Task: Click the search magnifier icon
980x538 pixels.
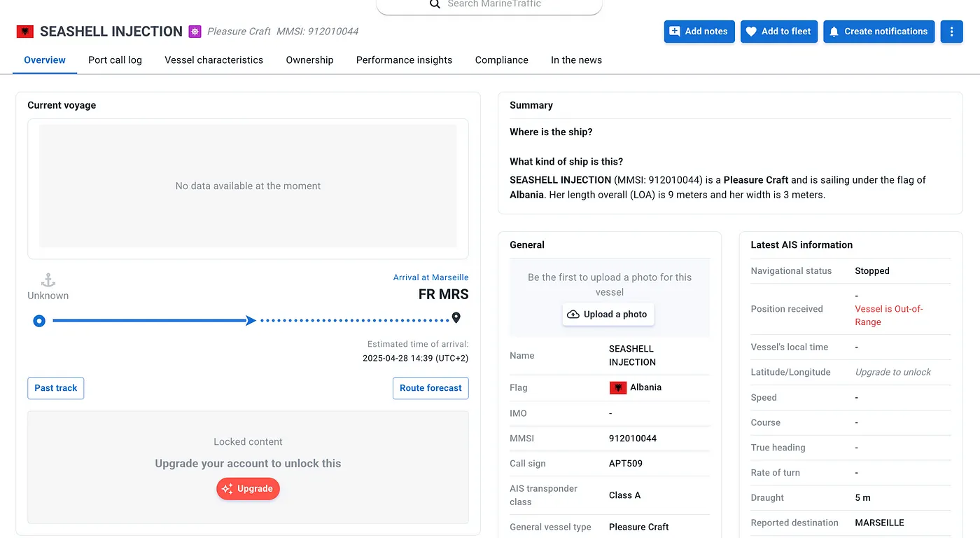Action: coord(435,4)
